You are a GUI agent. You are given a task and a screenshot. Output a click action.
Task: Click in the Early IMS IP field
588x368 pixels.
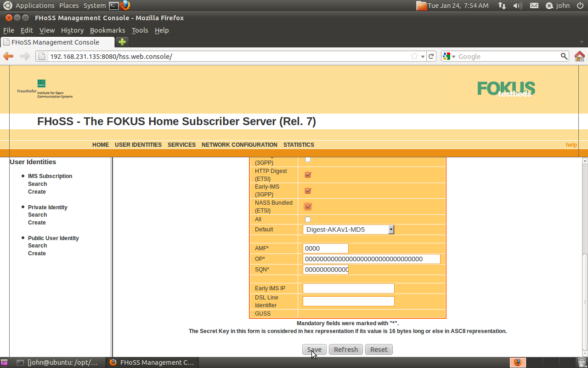349,288
